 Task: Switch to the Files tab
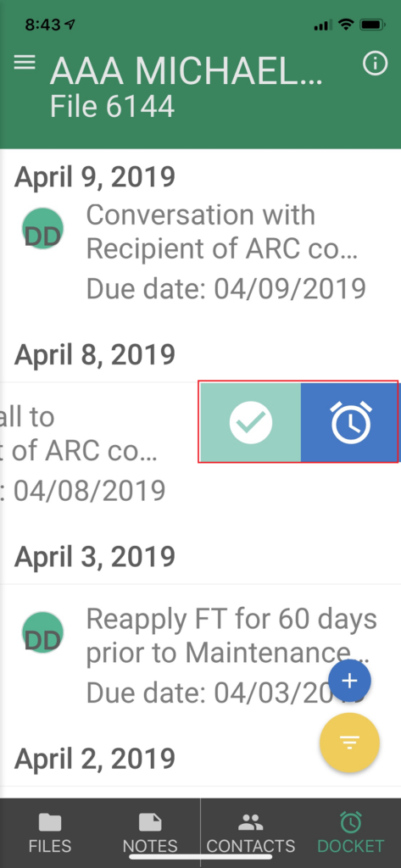point(50,832)
